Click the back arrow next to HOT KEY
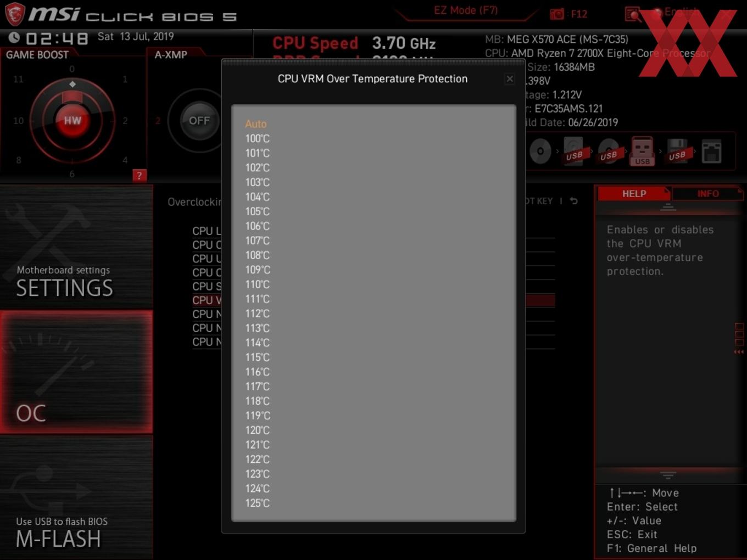The width and height of the screenshot is (747, 560). [x=573, y=201]
